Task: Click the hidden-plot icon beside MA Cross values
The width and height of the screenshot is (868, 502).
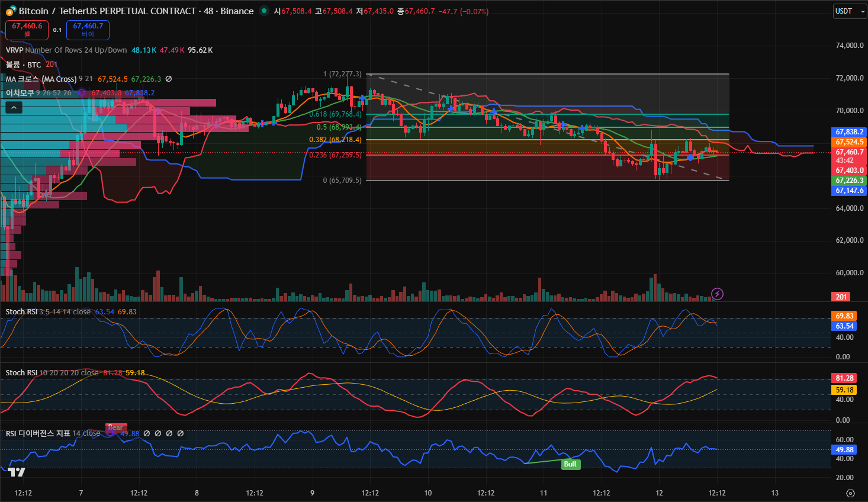Action: pos(169,79)
